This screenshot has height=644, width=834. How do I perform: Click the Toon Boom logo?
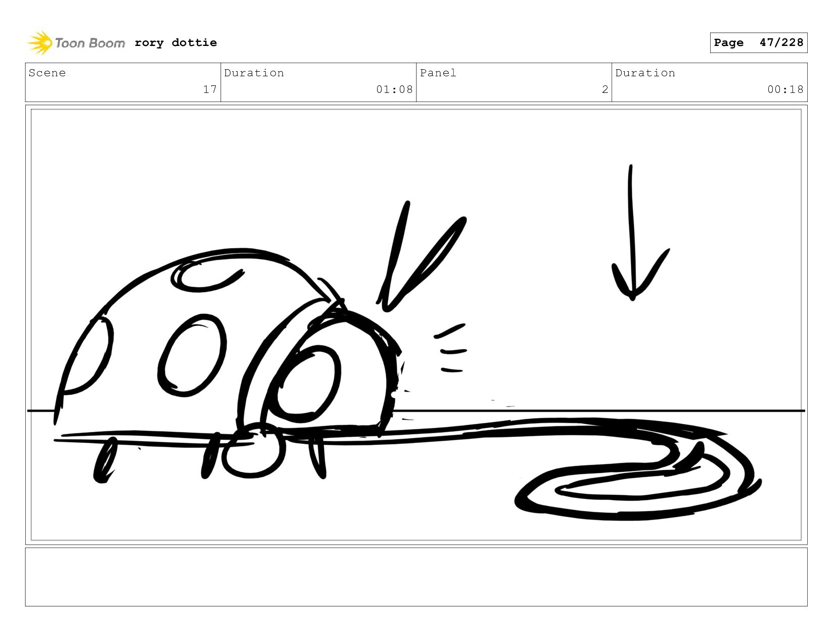(x=76, y=43)
